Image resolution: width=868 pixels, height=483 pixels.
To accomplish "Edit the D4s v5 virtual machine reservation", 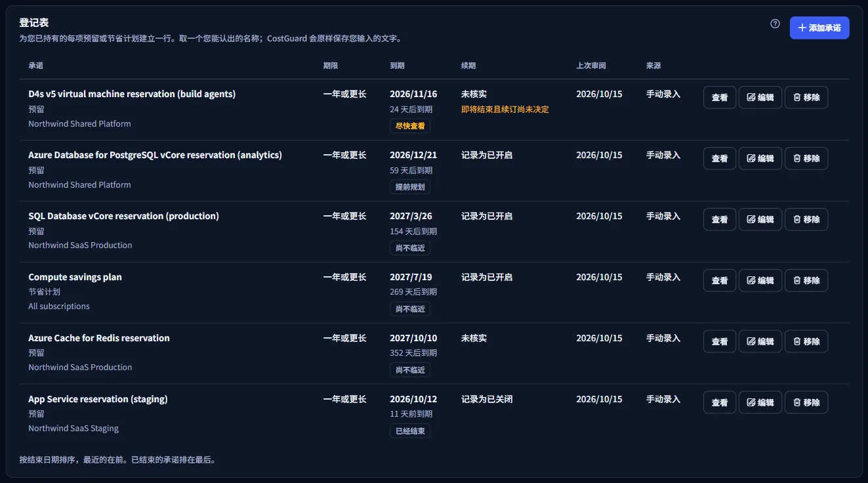I will (760, 97).
